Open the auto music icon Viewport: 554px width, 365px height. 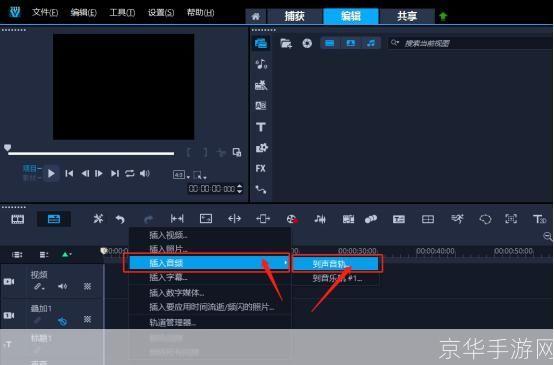pyautogui.click(x=348, y=219)
